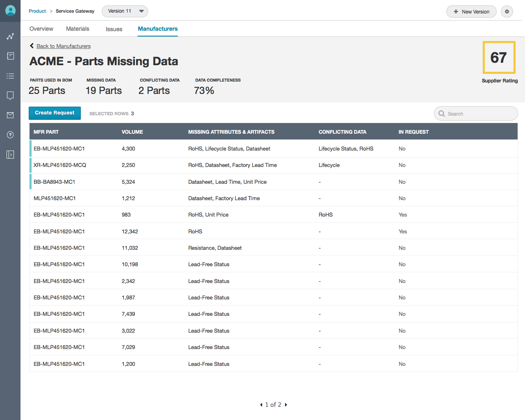Switch to the Materials tab
This screenshot has height=420, width=525.
tap(78, 29)
